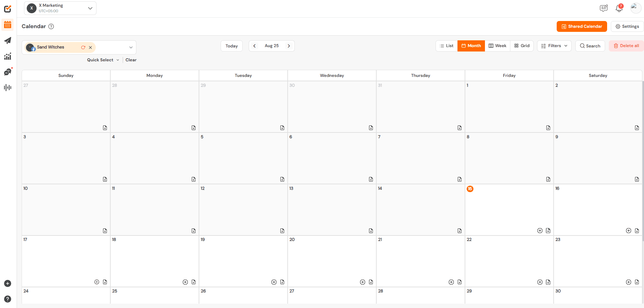
Task: Click the Saturday column header
Action: pyautogui.click(x=598, y=76)
